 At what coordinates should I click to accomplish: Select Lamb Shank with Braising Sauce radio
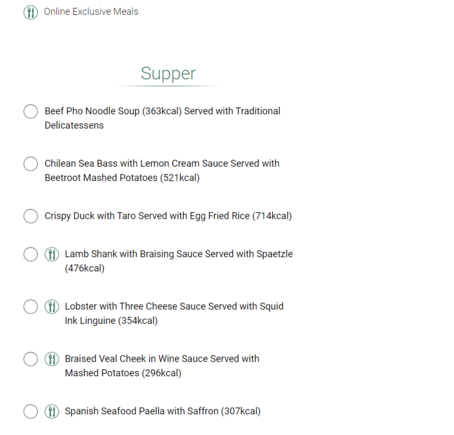pyautogui.click(x=30, y=254)
